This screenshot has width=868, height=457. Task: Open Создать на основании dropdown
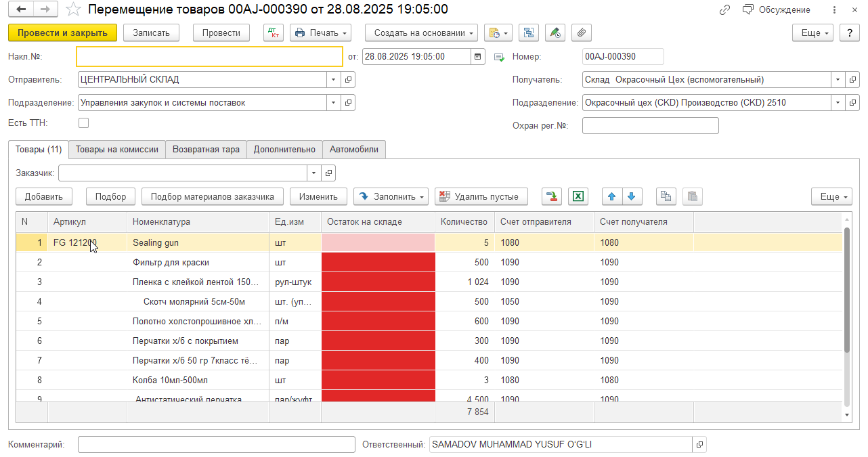click(x=421, y=32)
